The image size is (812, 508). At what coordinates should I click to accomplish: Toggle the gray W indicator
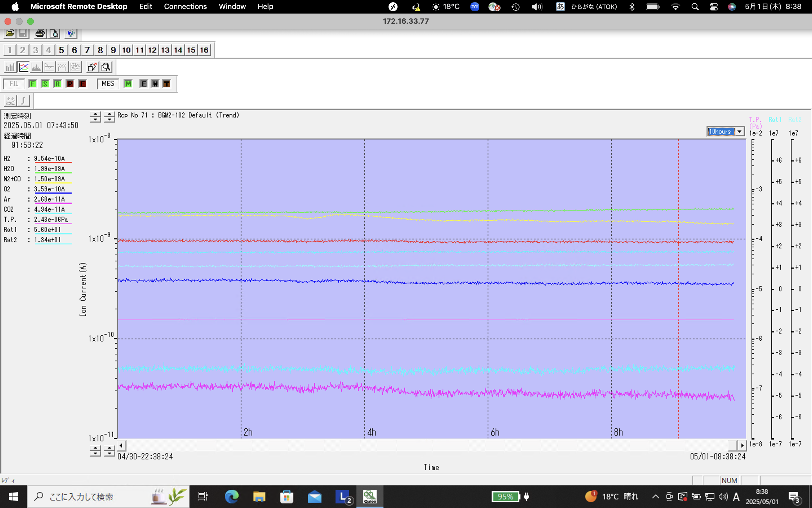[155, 84]
